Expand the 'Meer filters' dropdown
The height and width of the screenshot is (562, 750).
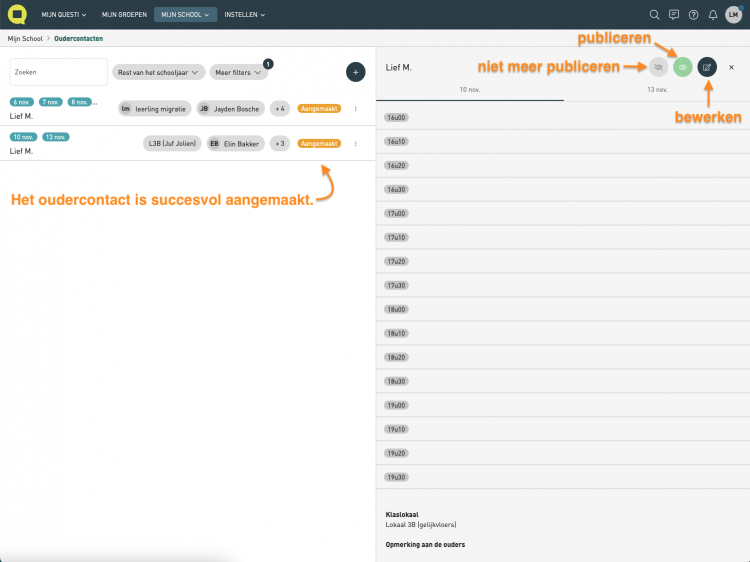coord(240,72)
